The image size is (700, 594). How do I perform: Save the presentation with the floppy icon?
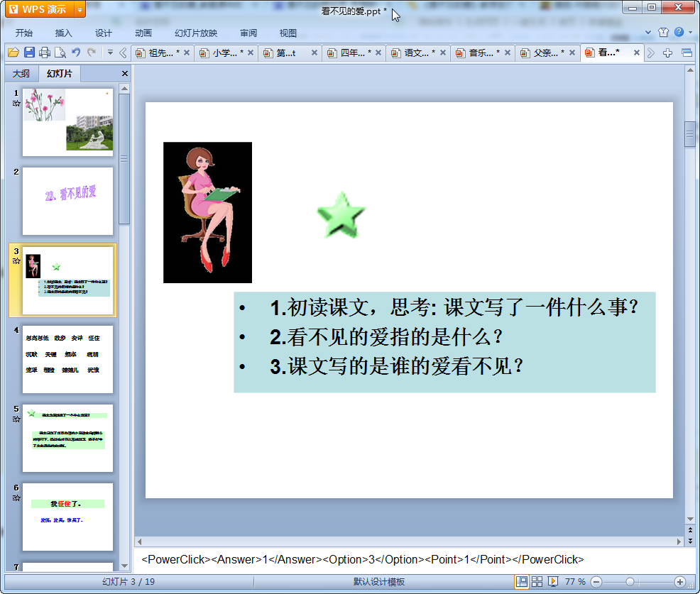pos(30,53)
